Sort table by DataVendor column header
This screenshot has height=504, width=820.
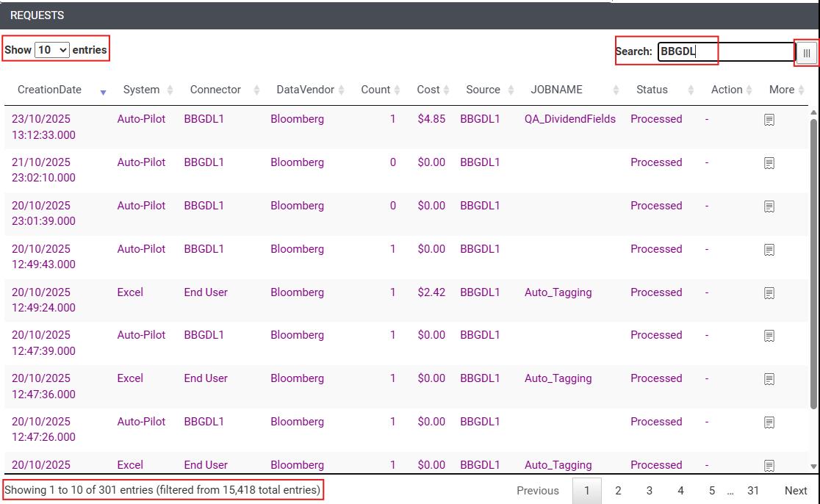[305, 90]
